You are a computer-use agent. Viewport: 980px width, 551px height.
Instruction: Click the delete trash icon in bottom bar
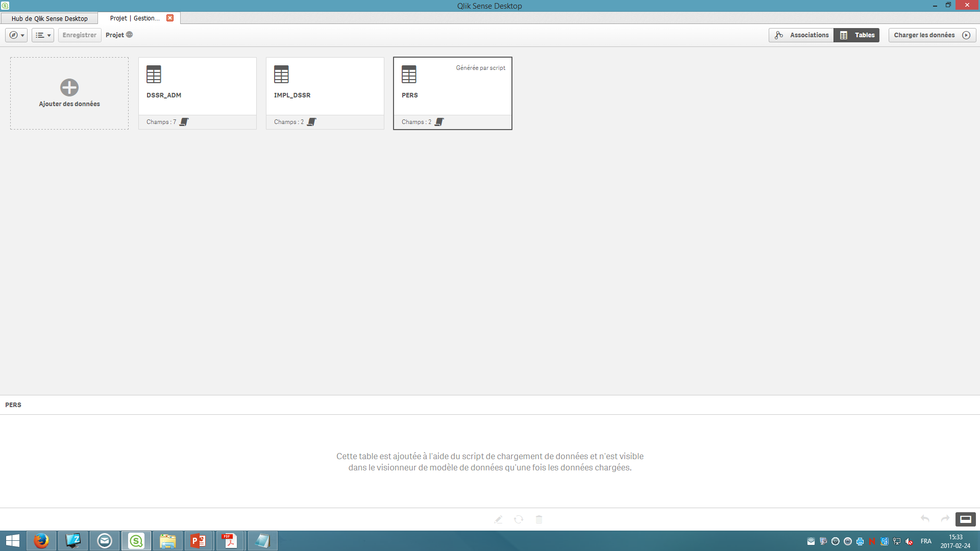pos(539,519)
